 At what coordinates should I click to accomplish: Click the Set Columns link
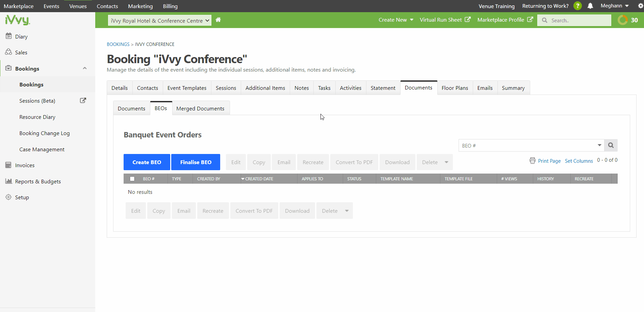[x=579, y=161]
